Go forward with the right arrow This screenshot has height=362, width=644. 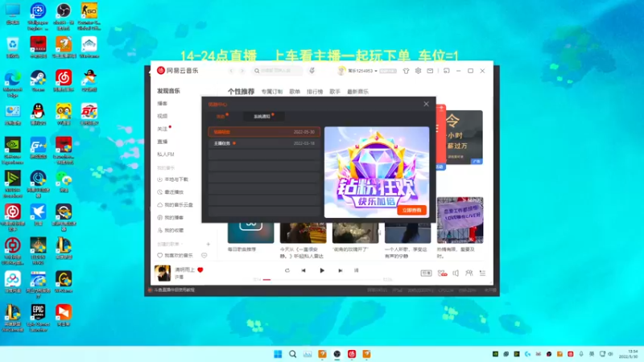242,71
